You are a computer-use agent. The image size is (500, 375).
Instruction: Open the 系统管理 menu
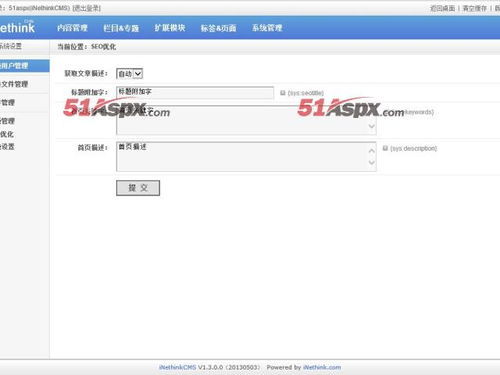[267, 28]
